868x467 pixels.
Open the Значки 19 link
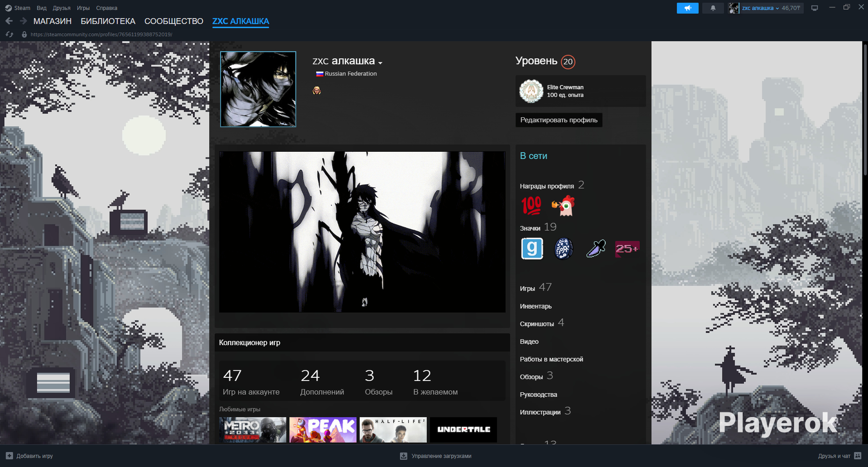[538, 227]
